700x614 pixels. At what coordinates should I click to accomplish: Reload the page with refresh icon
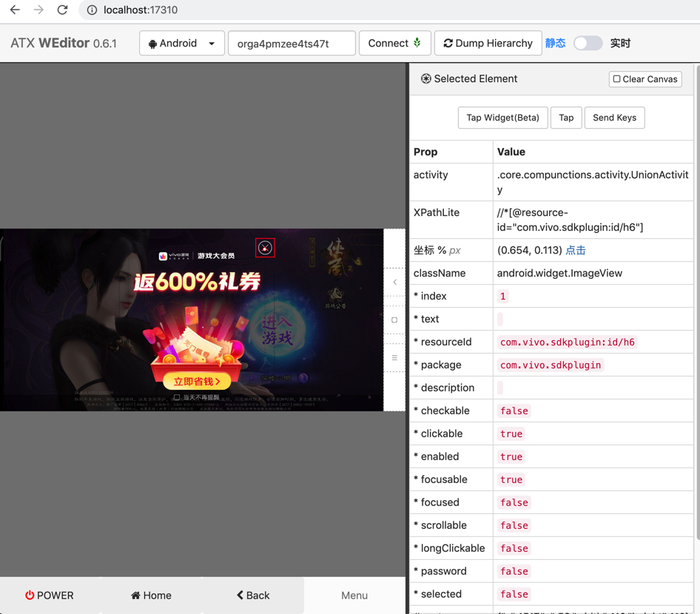(x=62, y=10)
